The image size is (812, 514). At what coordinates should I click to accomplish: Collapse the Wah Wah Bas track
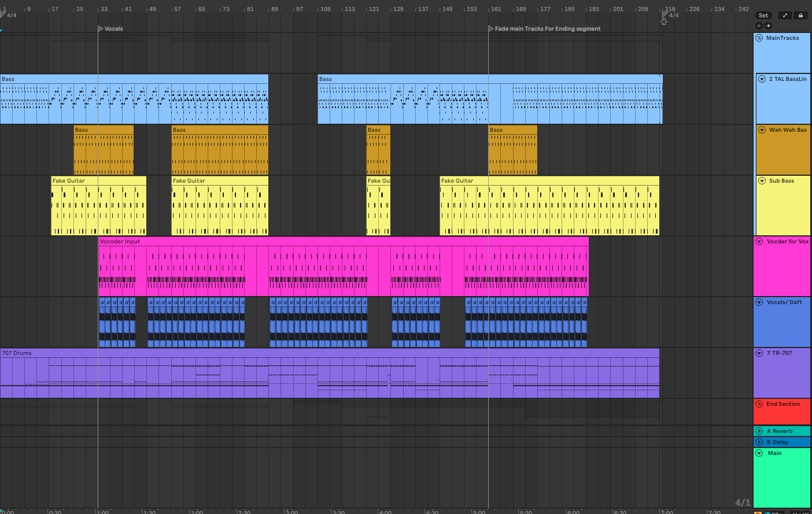[762, 130]
